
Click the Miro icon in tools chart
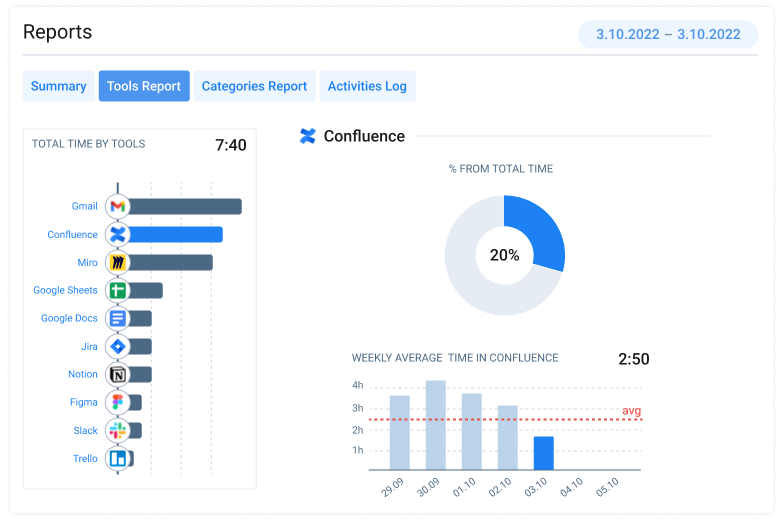coord(118,262)
